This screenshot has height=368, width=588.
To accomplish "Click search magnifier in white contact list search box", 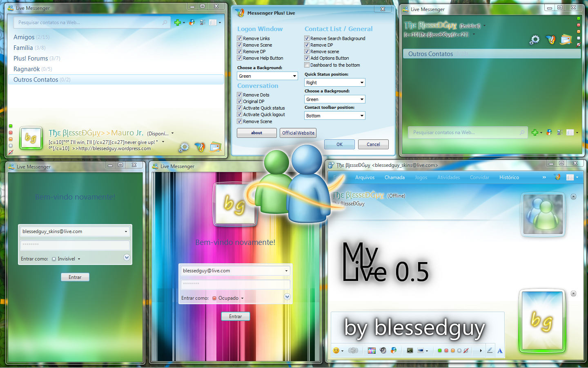I will coord(165,22).
